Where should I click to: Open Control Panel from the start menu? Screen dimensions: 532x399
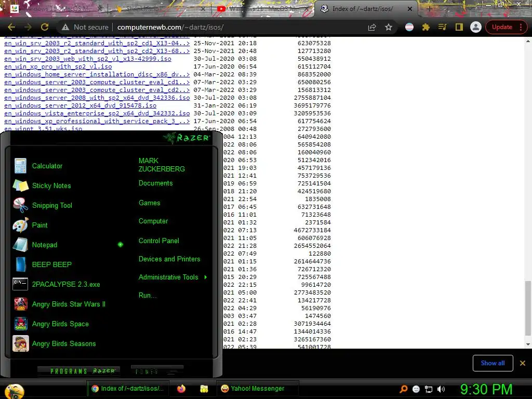tap(159, 241)
